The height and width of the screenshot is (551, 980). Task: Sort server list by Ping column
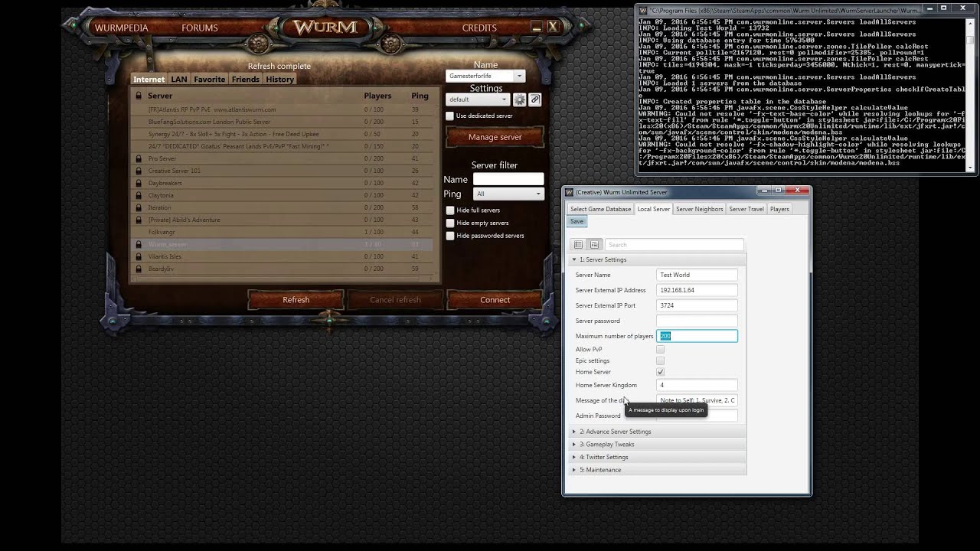[420, 96]
